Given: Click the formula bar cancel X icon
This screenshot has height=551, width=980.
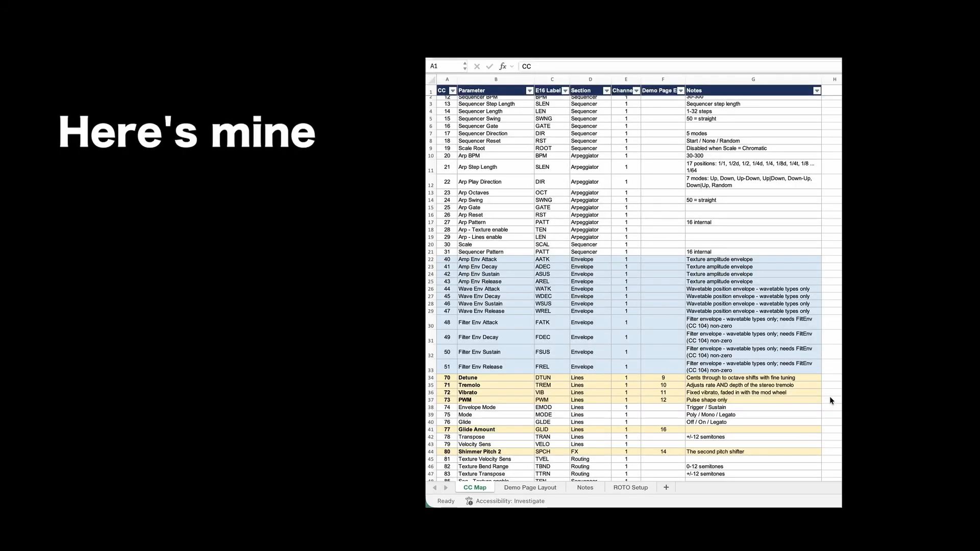Looking at the screenshot, I should tap(477, 66).
